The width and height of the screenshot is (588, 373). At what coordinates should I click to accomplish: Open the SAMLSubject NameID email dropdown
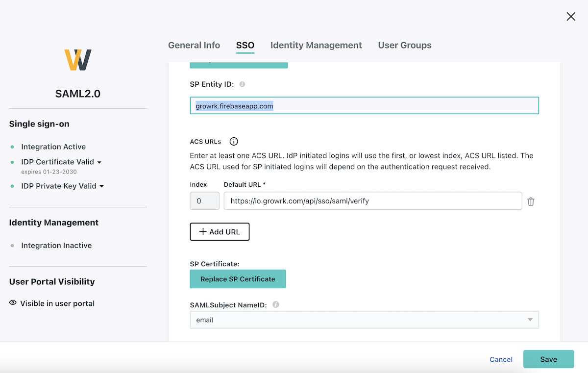coord(364,320)
